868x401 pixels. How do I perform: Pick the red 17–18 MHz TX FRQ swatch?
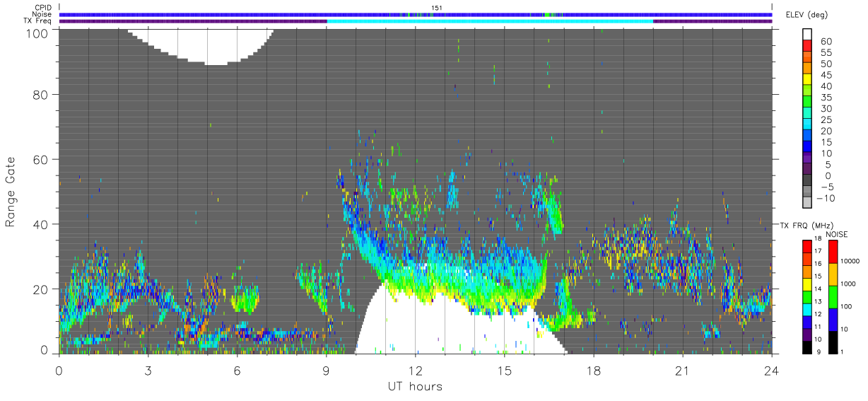point(808,245)
